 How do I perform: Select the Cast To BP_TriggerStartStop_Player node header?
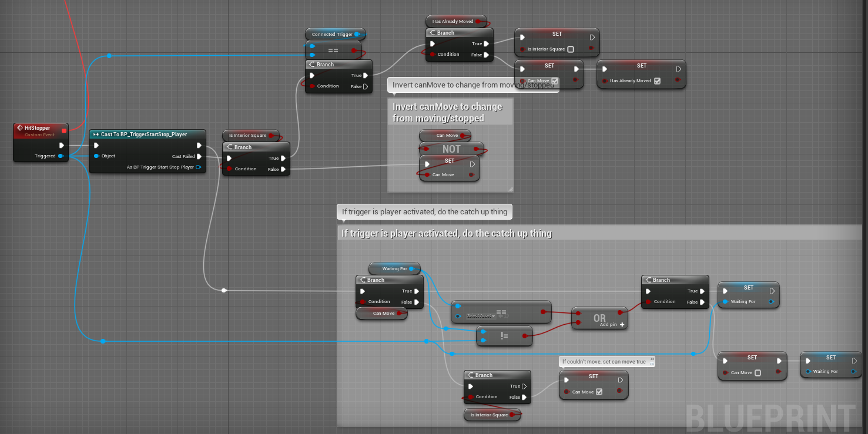click(x=148, y=134)
